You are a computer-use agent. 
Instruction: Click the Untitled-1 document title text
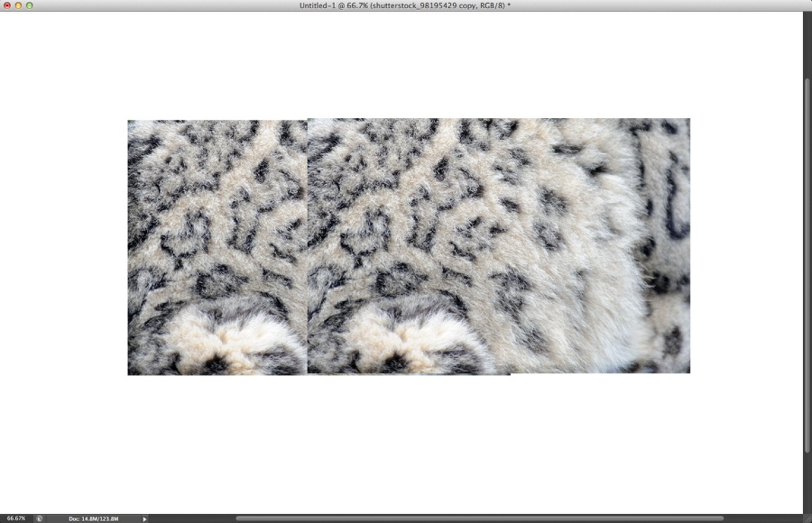pyautogui.click(x=404, y=5)
